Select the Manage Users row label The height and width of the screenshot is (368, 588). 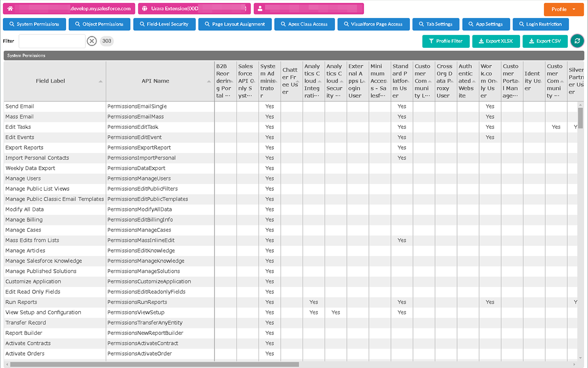[x=23, y=178]
